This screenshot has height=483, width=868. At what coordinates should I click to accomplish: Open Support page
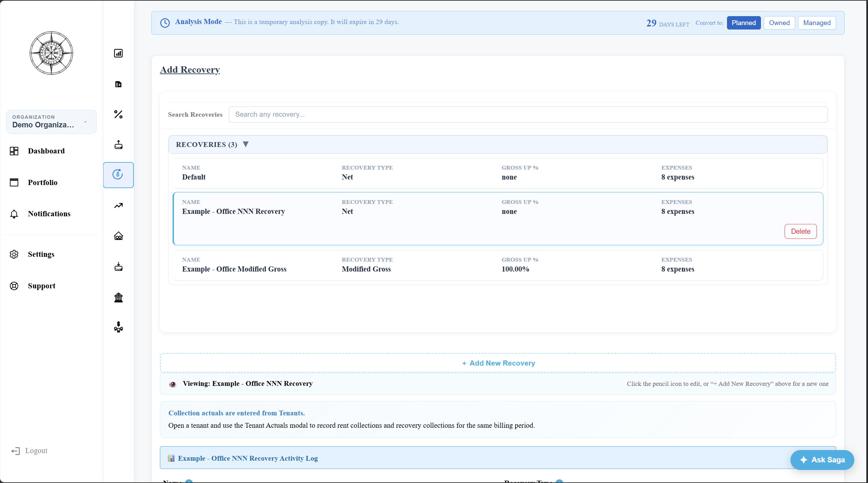42,286
